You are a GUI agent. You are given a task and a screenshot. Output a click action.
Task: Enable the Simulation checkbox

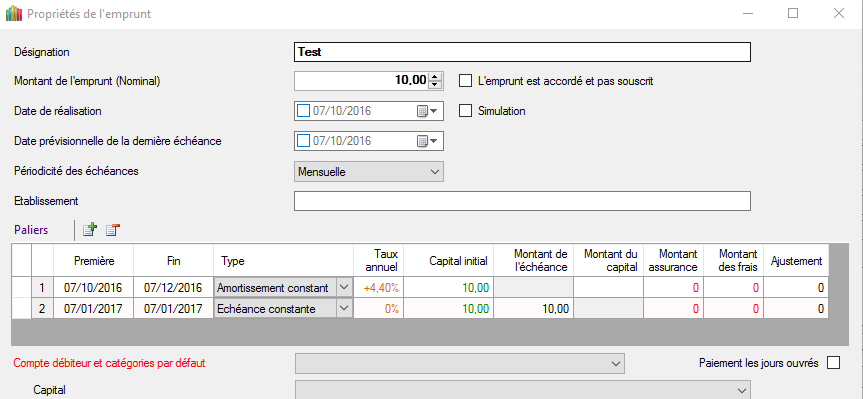[466, 111]
